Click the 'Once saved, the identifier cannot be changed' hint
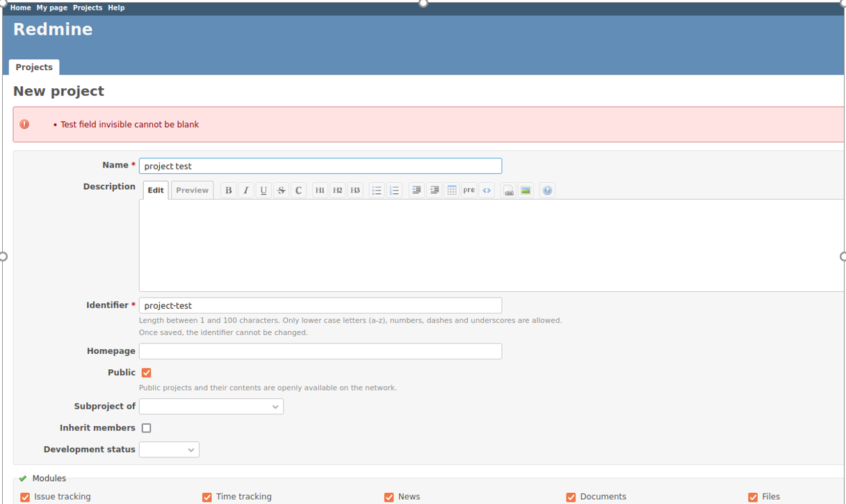This screenshot has height=504, width=846. point(223,333)
